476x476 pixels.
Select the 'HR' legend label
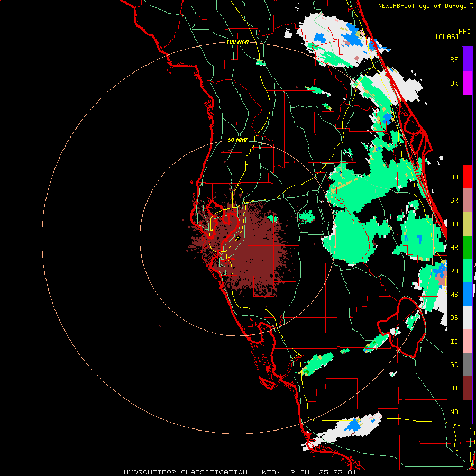tap(454, 248)
